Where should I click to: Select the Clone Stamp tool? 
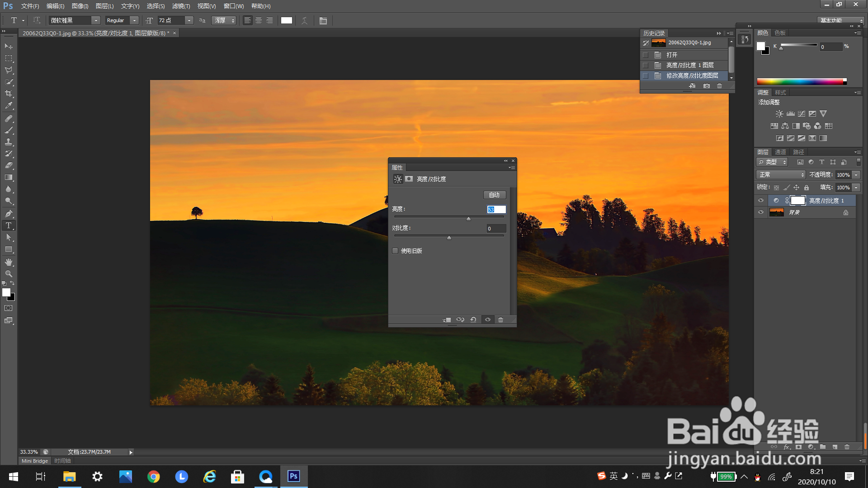[x=9, y=142]
